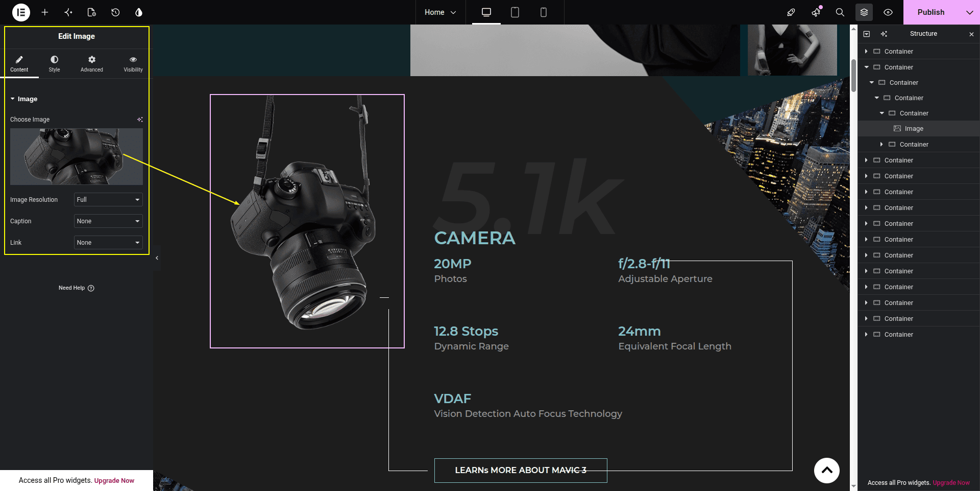The width and height of the screenshot is (980, 491).
Task: Open the Caption dropdown
Action: coord(108,221)
